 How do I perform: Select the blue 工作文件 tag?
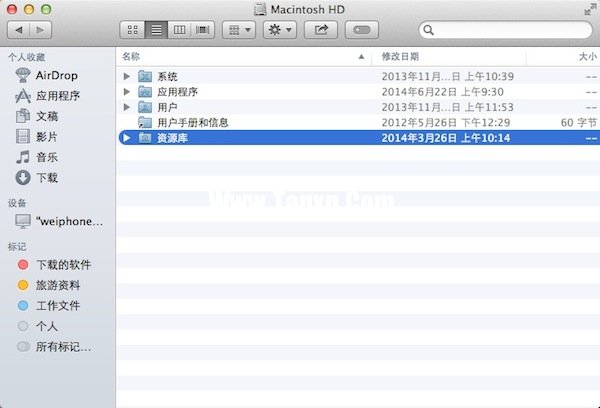(49, 305)
